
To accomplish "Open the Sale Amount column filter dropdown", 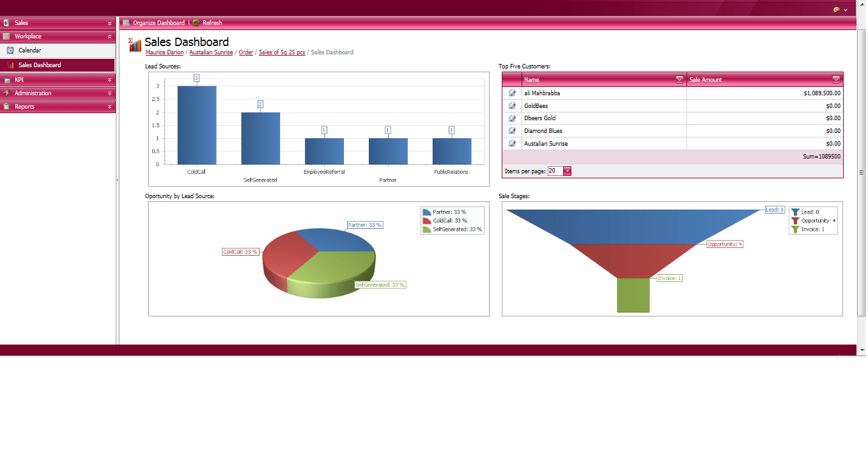I will (835, 80).
